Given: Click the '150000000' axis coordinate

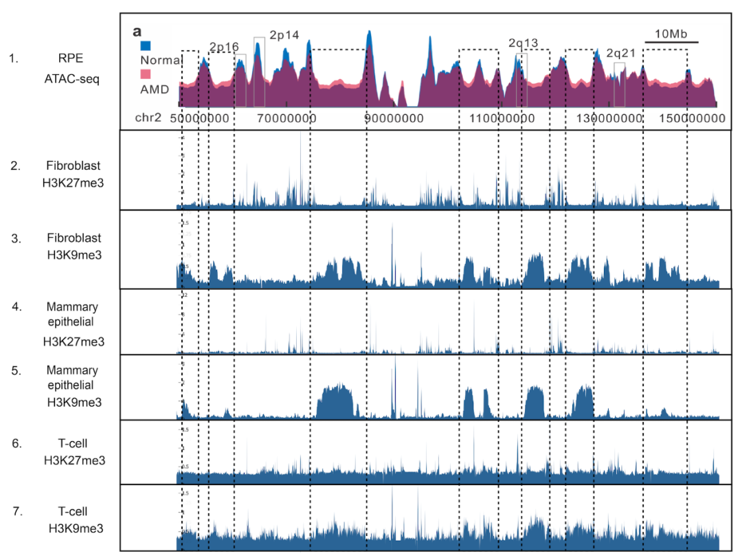Looking at the screenshot, I should click(x=693, y=118).
